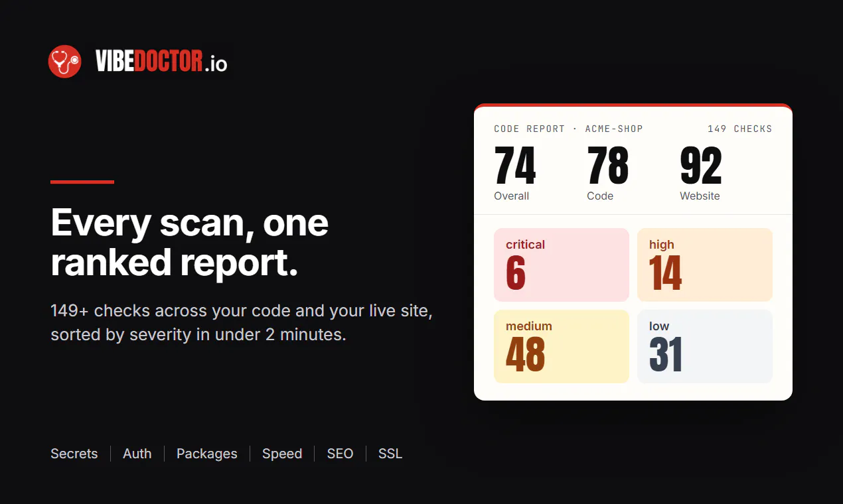Click the '149+ checks across your code' subtitle
This screenshot has width=843, height=504.
(x=242, y=323)
